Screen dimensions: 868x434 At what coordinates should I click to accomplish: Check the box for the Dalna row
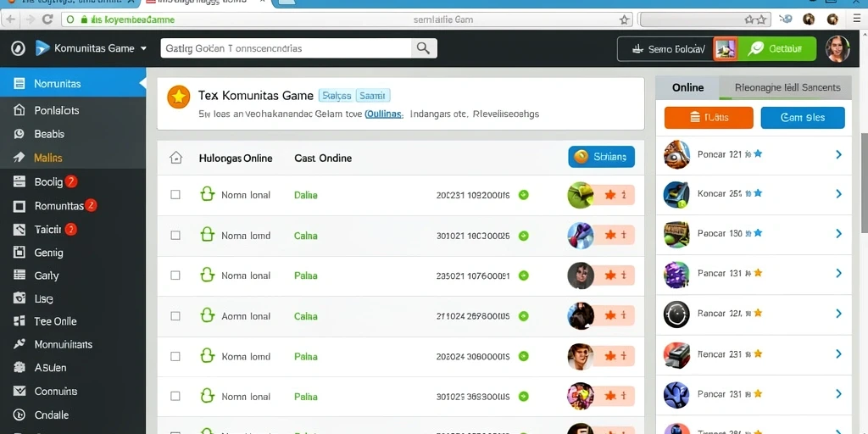175,195
